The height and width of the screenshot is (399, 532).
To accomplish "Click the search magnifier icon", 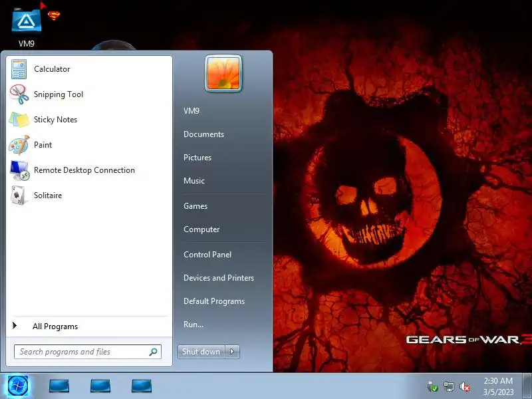I will 154,352.
